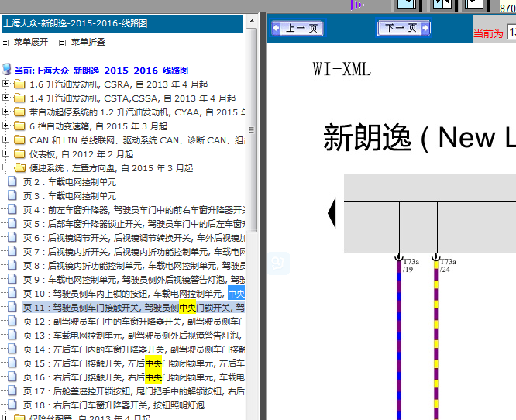516x420 pixels.
Task: Click the document icon for 页 18
Action: tap(12, 405)
